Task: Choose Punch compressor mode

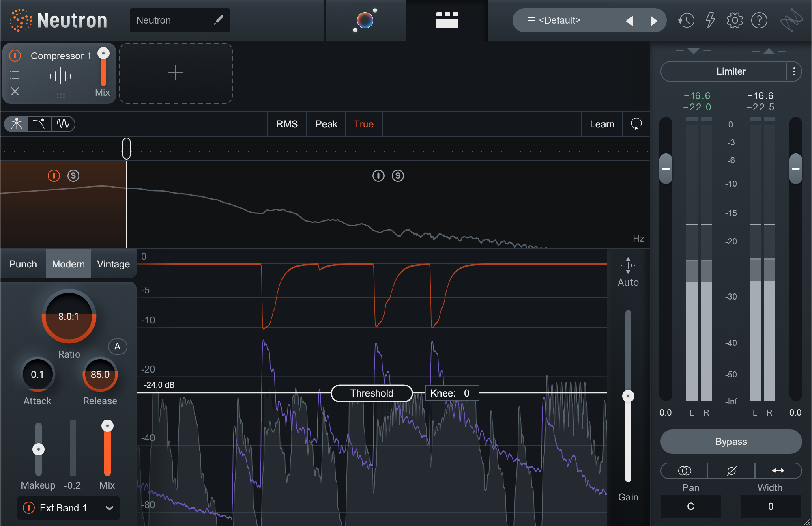Action: (23, 264)
